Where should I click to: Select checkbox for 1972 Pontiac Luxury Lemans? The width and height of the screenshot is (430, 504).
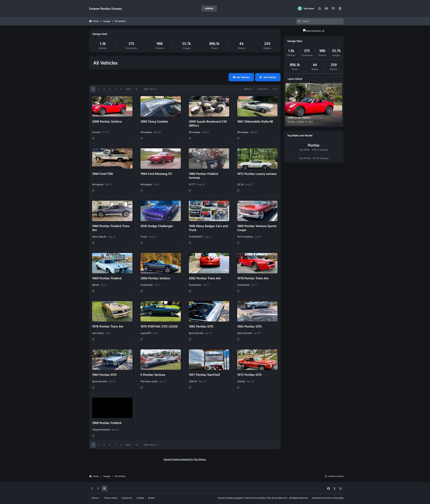238,190
